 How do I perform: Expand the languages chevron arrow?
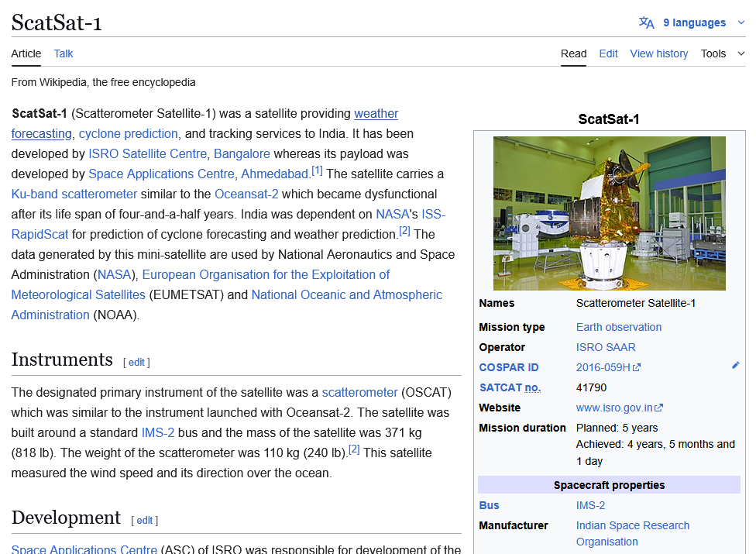pyautogui.click(x=741, y=22)
